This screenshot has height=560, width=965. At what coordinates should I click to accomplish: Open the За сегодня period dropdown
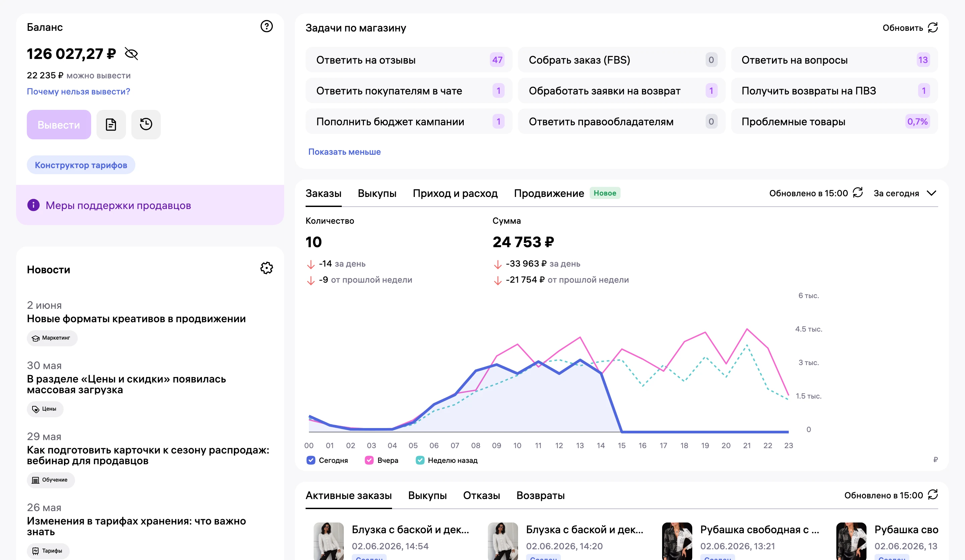point(905,193)
